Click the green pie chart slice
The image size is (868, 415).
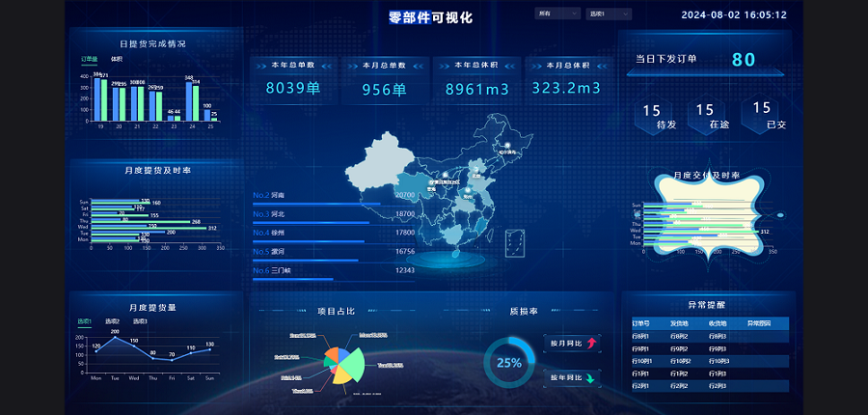click(354, 365)
